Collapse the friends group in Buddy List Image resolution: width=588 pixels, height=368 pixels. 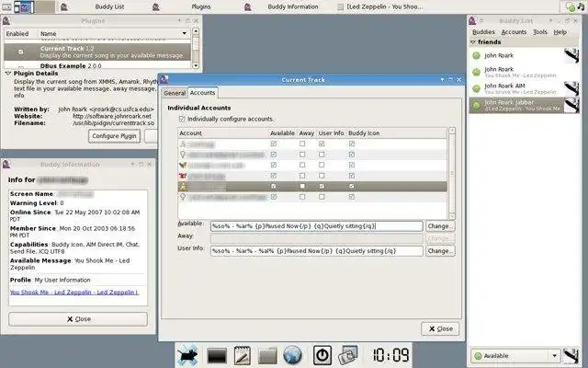tap(473, 42)
